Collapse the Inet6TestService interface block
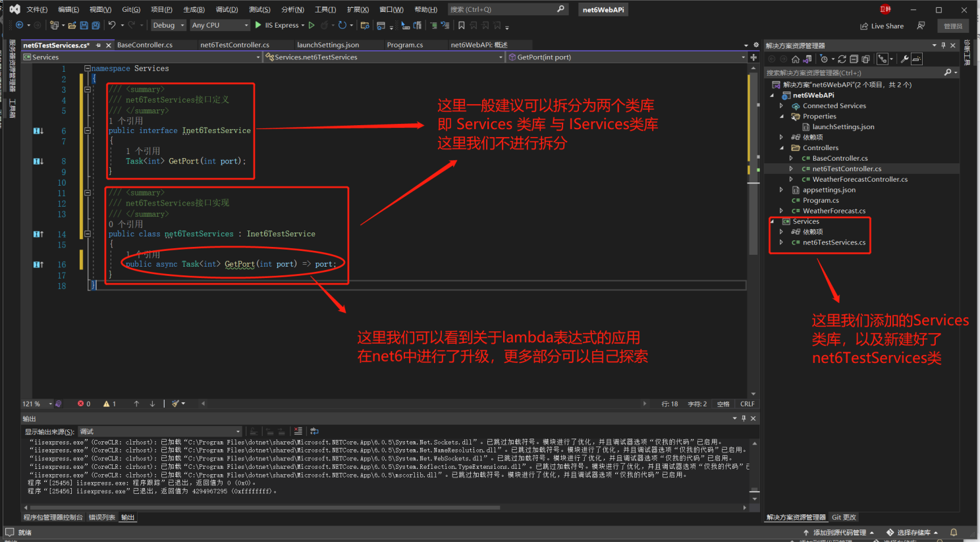This screenshot has width=980, height=542. [x=87, y=130]
